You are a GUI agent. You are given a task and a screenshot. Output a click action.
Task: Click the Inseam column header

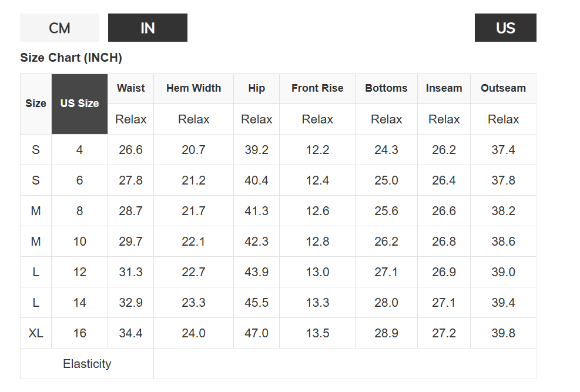444,88
